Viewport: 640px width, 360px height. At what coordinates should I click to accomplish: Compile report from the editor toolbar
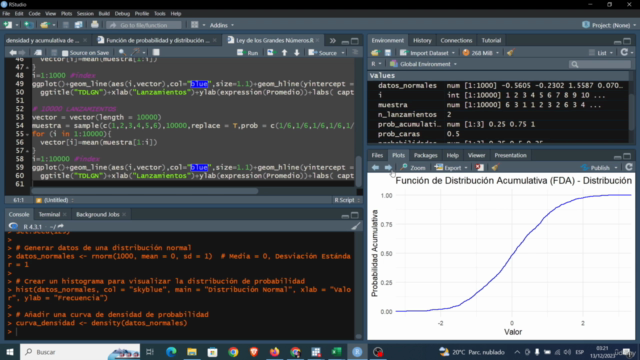pyautogui.click(x=156, y=53)
